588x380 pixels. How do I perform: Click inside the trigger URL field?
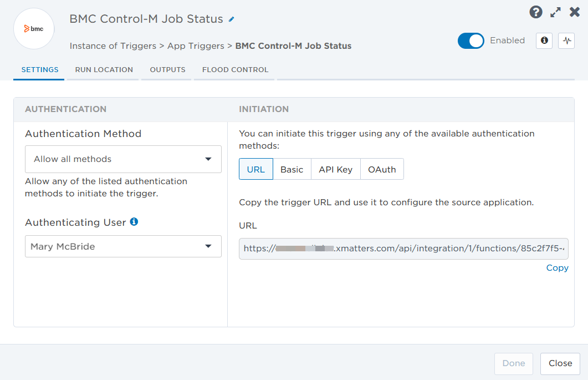pyautogui.click(x=403, y=249)
